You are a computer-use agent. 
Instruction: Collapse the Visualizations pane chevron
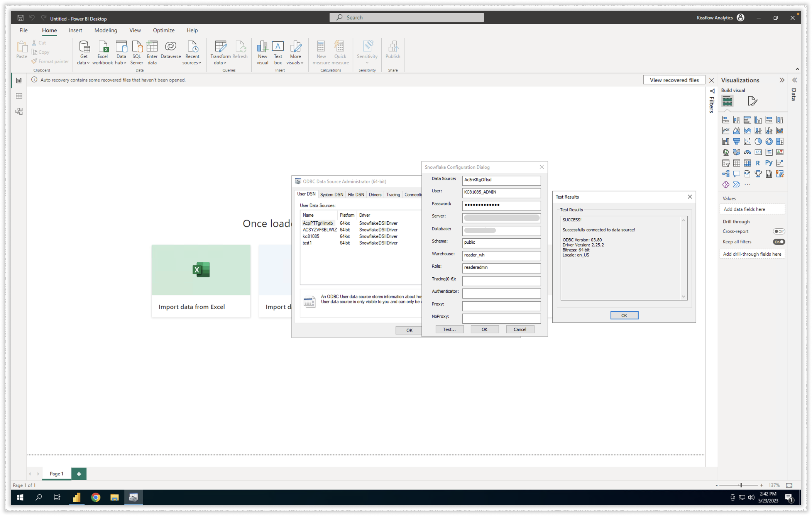tap(782, 80)
